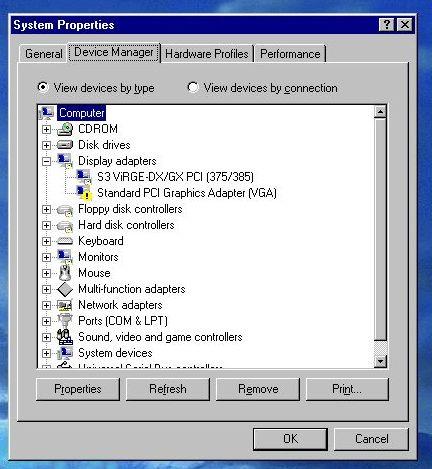Click the Multi-function adapters diamond icon
Screen dimensions: 432x469
65,289
